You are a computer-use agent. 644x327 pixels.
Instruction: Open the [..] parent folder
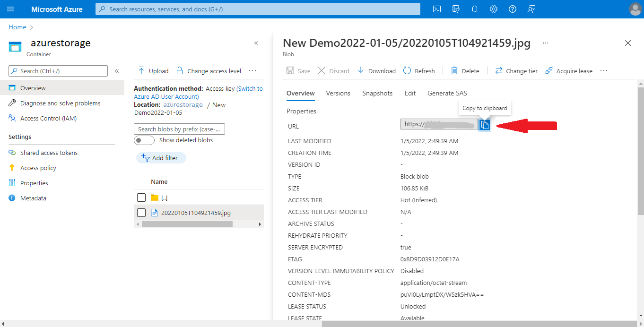point(165,198)
